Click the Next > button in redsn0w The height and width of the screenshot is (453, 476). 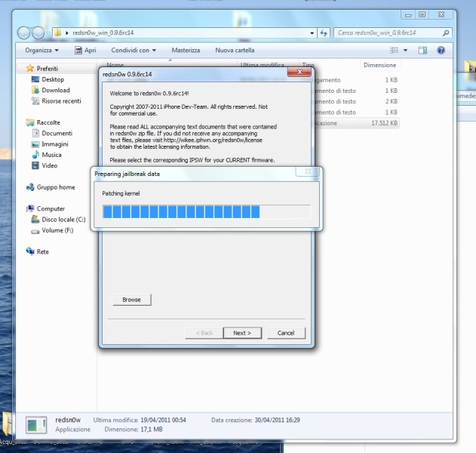tap(242, 333)
